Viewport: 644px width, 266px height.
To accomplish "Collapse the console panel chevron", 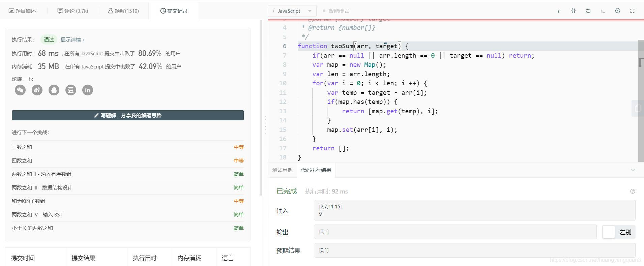I will coord(633,170).
